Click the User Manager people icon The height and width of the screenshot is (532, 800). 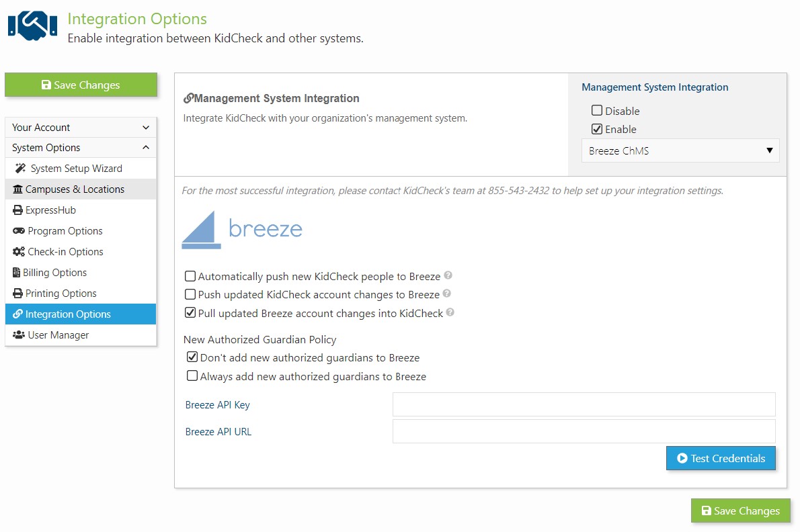tap(19, 335)
